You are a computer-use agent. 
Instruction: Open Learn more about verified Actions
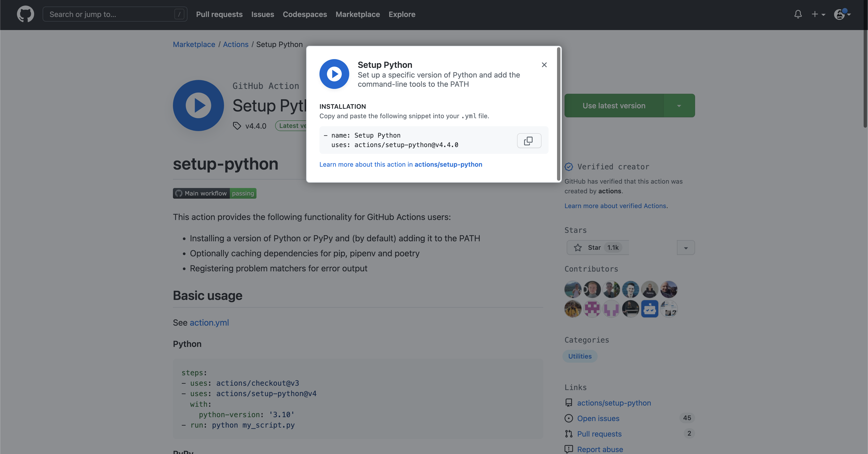[x=615, y=206]
